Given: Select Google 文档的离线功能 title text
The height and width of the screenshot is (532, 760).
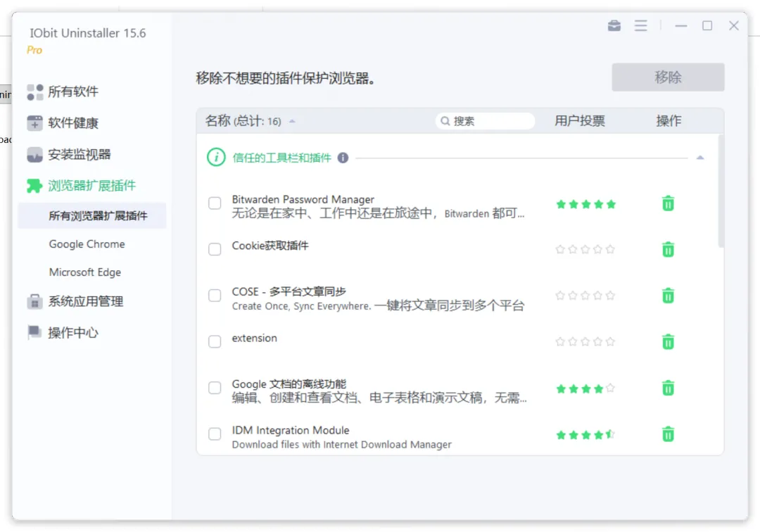Looking at the screenshot, I should click(x=289, y=384).
